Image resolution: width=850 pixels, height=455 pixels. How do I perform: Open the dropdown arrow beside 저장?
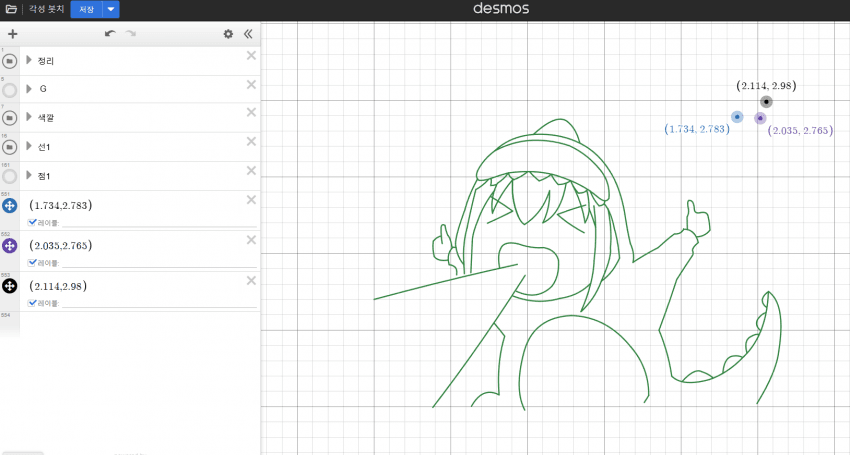111,9
